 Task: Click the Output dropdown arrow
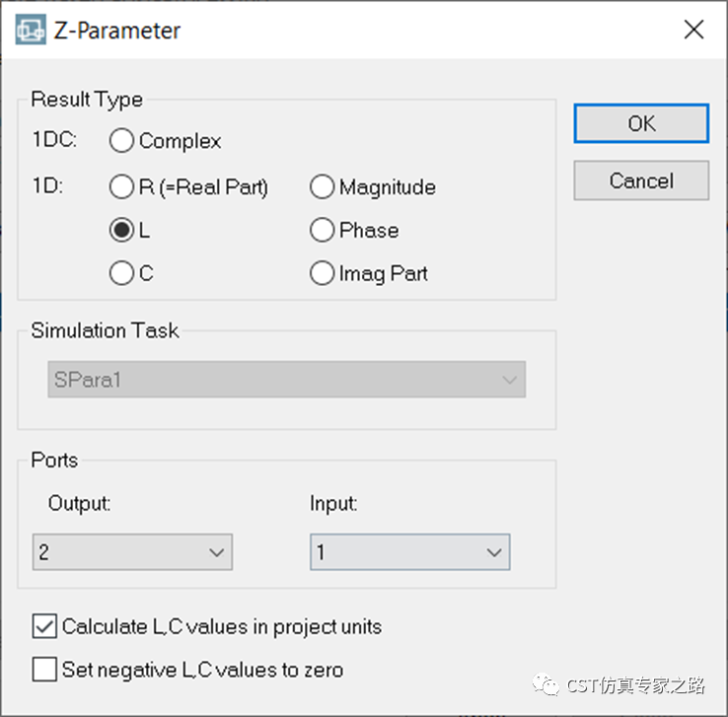217,552
